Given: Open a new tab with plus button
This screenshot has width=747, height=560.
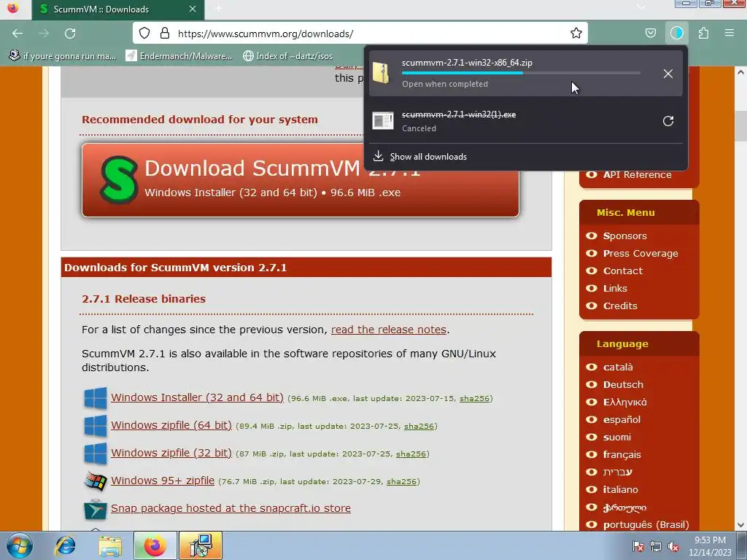Looking at the screenshot, I should coord(218,9).
